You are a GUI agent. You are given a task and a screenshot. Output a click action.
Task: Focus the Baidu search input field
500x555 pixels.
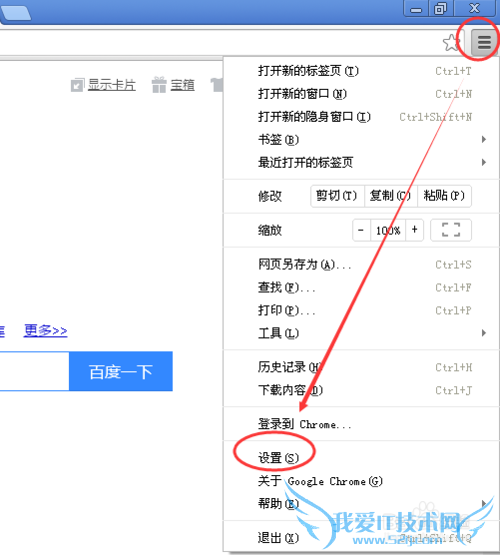pyautogui.click(x=34, y=371)
